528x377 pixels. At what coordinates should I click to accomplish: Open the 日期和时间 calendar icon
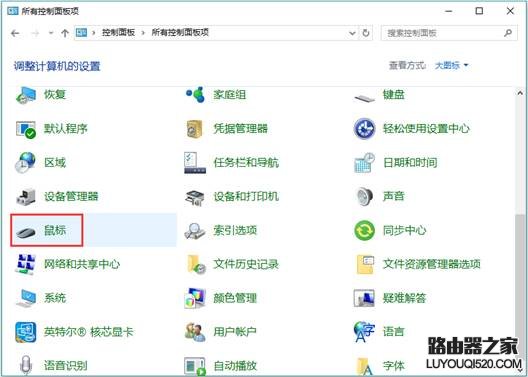[364, 163]
